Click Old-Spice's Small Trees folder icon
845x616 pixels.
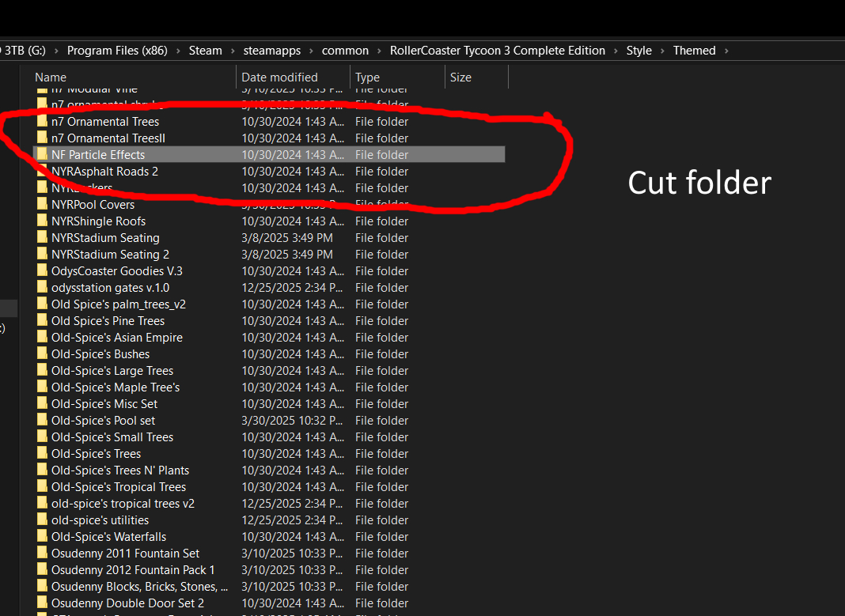point(42,436)
